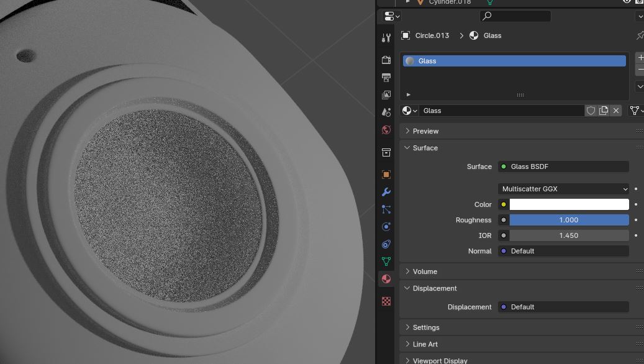Toggle fake user shield for Glass material
This screenshot has width=644, height=364.
591,111
